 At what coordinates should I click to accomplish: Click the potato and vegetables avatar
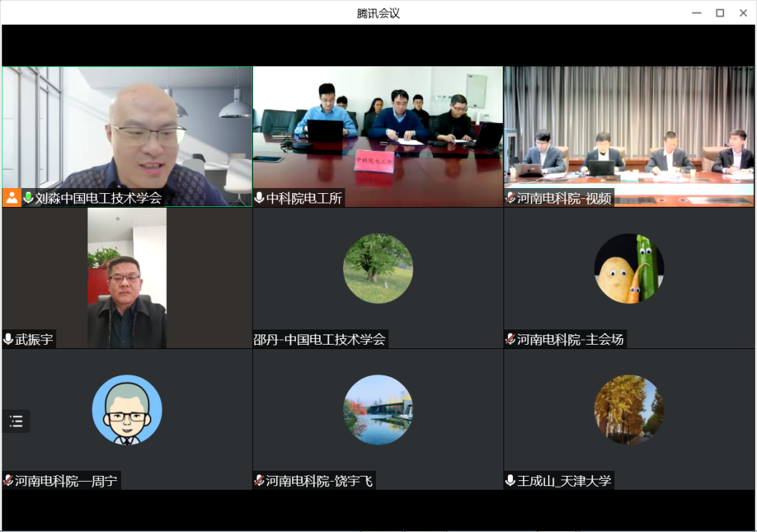tap(629, 268)
